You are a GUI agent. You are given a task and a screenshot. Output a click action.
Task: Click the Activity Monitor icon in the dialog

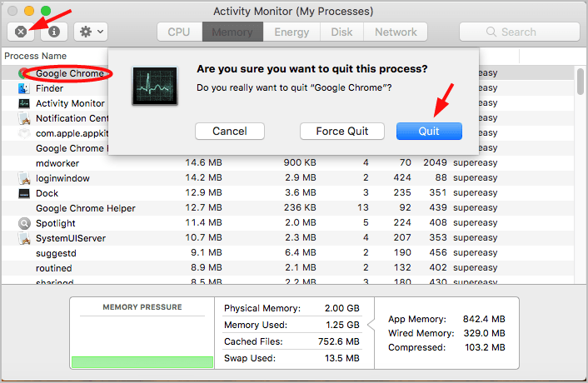[x=155, y=86]
